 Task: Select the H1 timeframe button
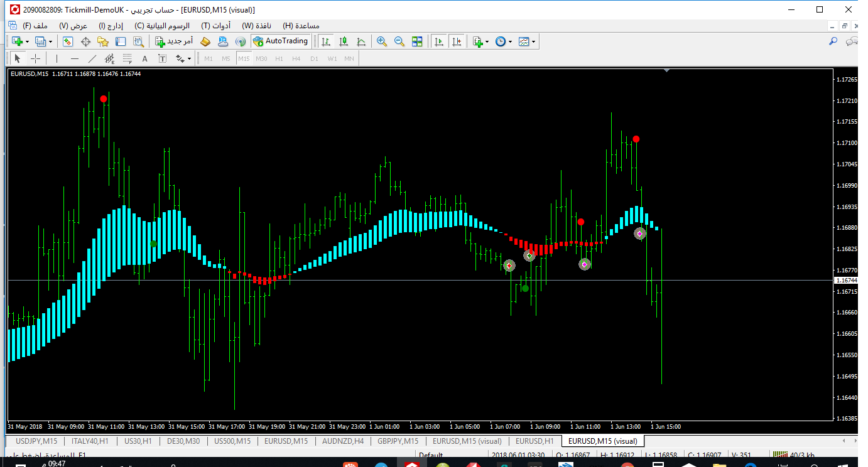click(279, 58)
